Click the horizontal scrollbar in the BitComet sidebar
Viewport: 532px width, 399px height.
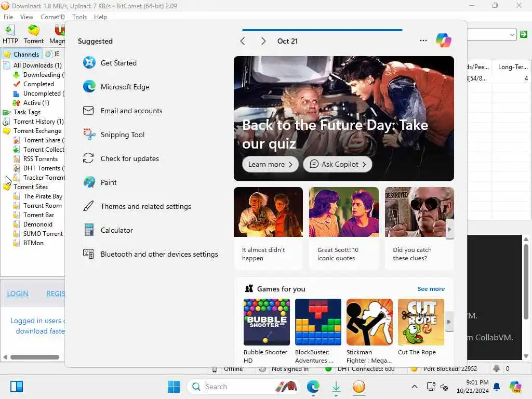click(x=35, y=357)
